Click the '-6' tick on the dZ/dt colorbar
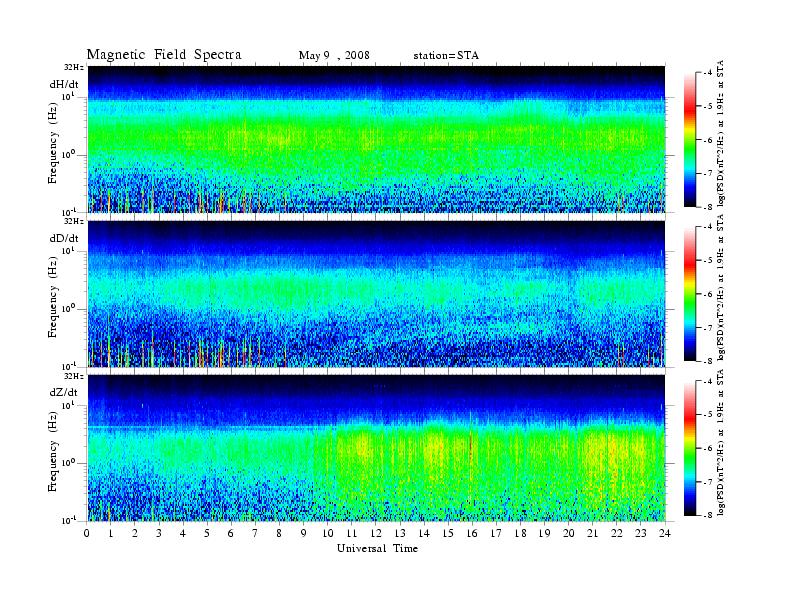 click(x=708, y=448)
